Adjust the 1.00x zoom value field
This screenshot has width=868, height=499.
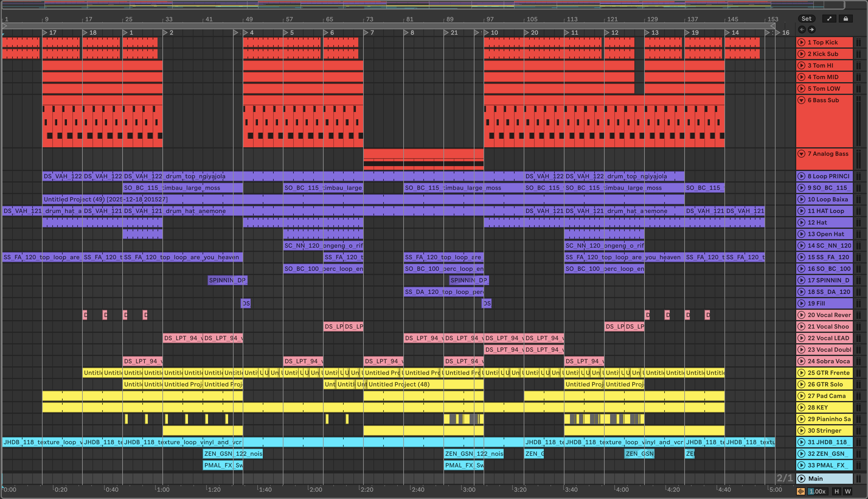(x=818, y=491)
